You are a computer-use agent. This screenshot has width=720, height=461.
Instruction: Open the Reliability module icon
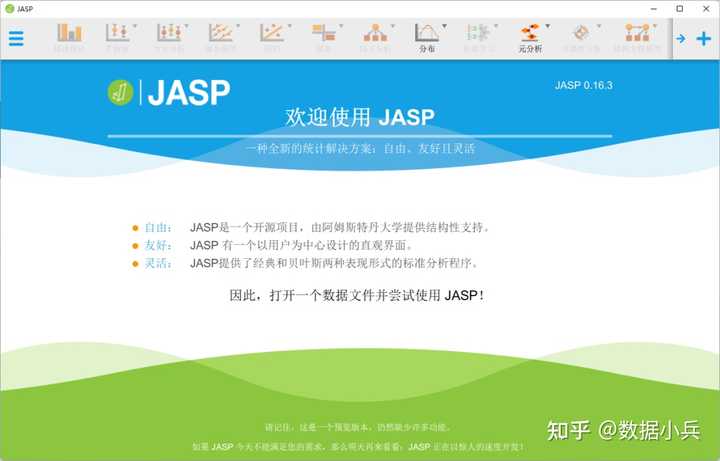click(582, 38)
